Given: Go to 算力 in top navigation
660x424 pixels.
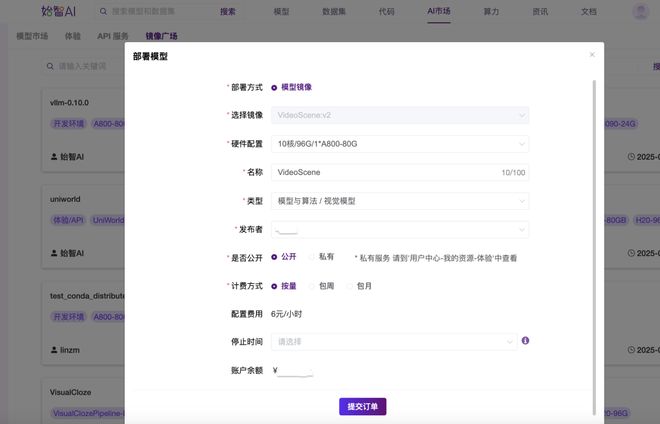Looking at the screenshot, I should (491, 11).
